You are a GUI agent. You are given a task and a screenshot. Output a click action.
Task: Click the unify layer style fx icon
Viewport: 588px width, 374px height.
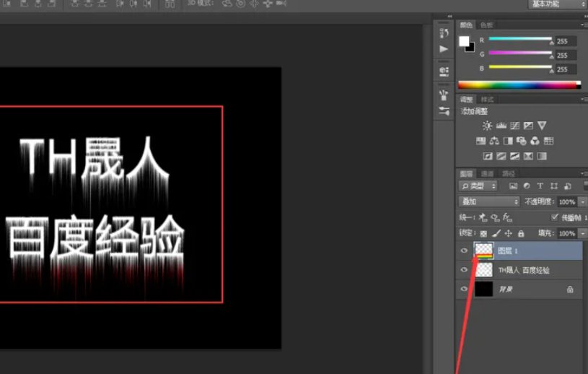507,217
